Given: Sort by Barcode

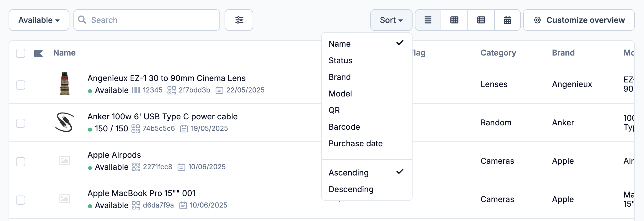Looking at the screenshot, I should [367, 127].
